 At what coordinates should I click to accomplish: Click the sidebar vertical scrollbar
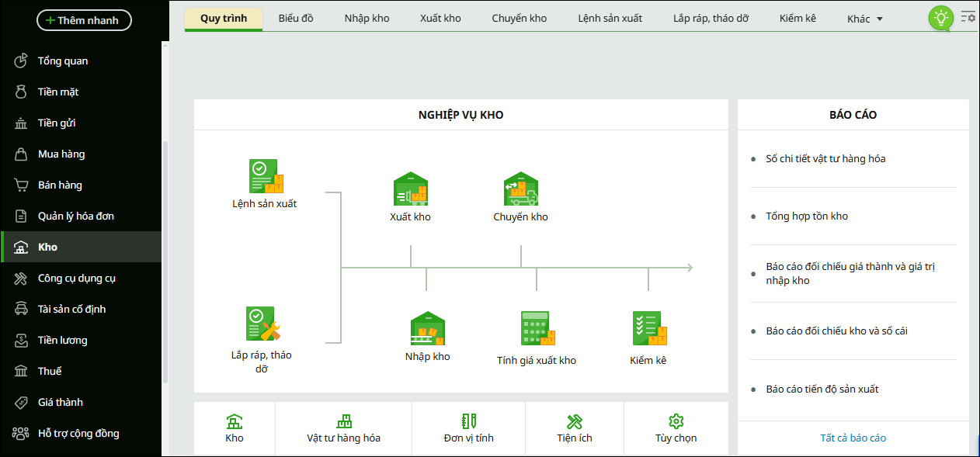click(x=165, y=264)
